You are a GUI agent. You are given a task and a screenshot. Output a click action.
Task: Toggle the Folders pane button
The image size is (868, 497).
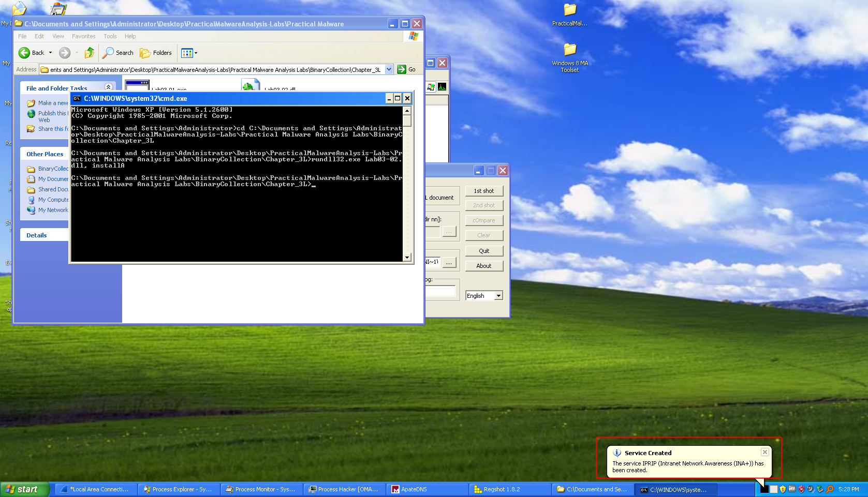pos(156,53)
